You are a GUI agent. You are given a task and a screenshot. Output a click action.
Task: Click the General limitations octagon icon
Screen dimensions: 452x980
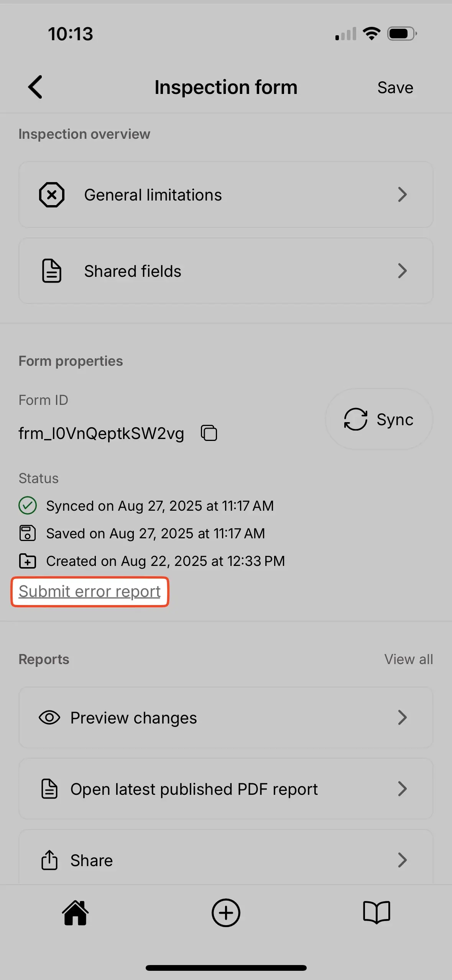(51, 194)
